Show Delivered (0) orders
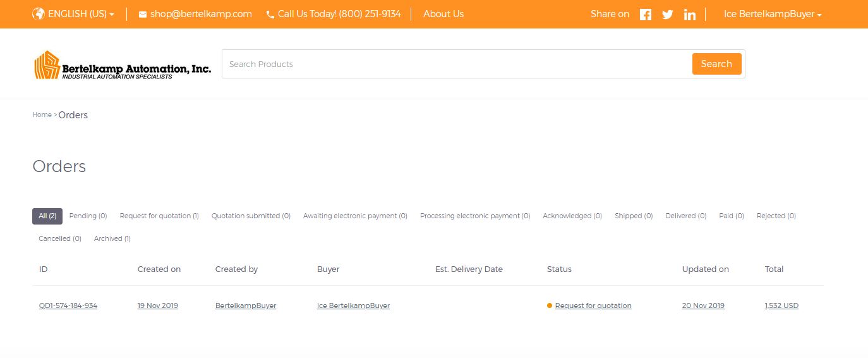This screenshot has width=868, height=358. [685, 216]
